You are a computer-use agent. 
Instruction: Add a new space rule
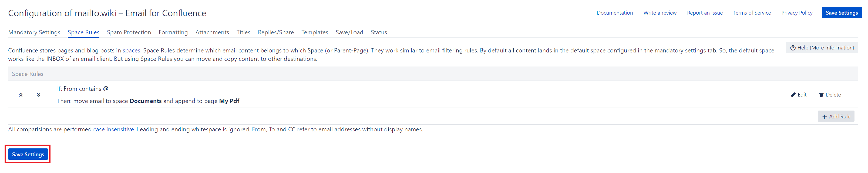836,117
